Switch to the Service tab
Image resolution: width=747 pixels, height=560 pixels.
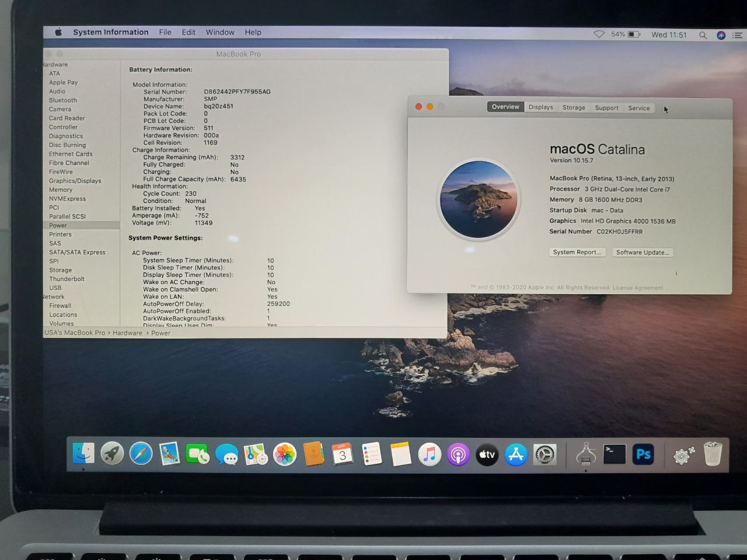(639, 108)
